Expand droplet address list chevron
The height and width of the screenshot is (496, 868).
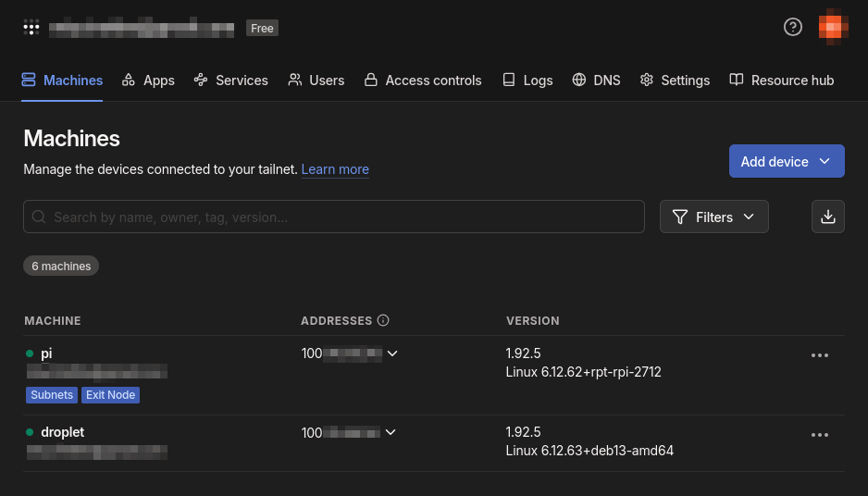click(391, 432)
